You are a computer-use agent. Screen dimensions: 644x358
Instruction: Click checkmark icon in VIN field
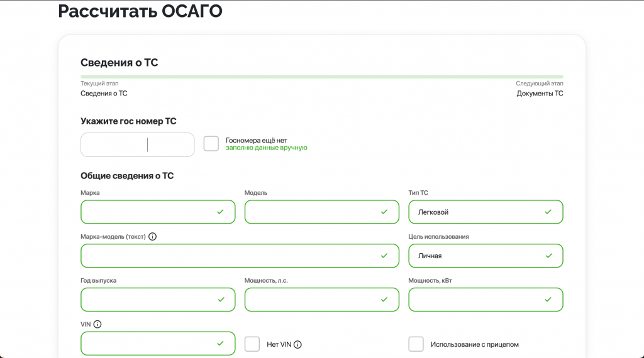click(220, 344)
